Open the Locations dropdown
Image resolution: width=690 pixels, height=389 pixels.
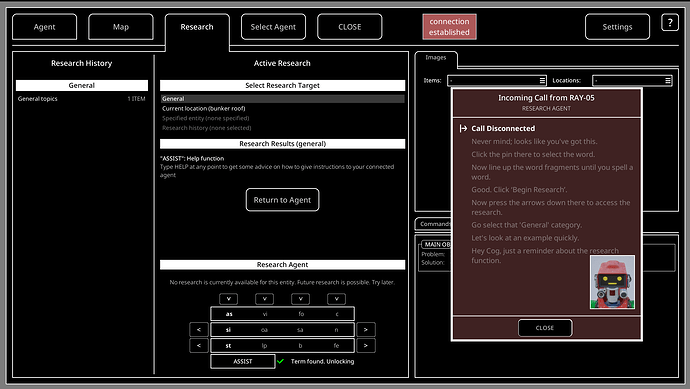632,81
